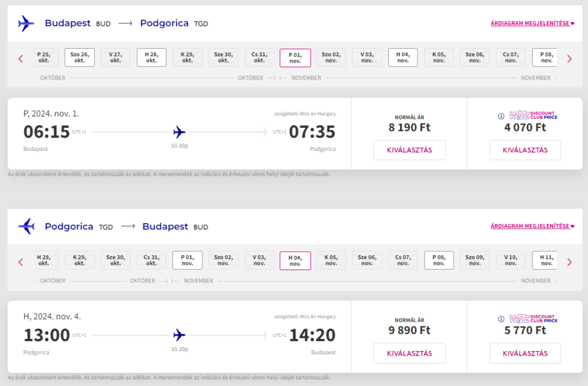Image resolution: width=588 pixels, height=386 pixels.
Task: Choose the 5 770 Ft Wizz Club price via Kiválasztás
Action: point(525,353)
